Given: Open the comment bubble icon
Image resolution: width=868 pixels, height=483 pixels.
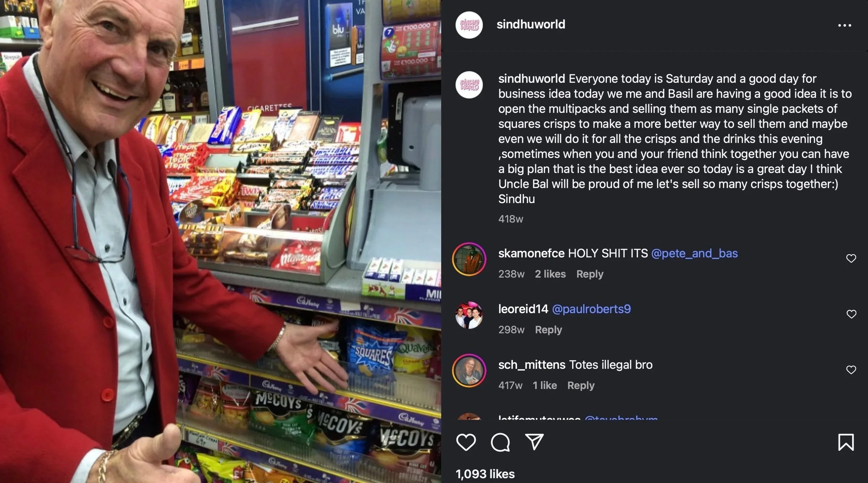Looking at the screenshot, I should (x=500, y=442).
